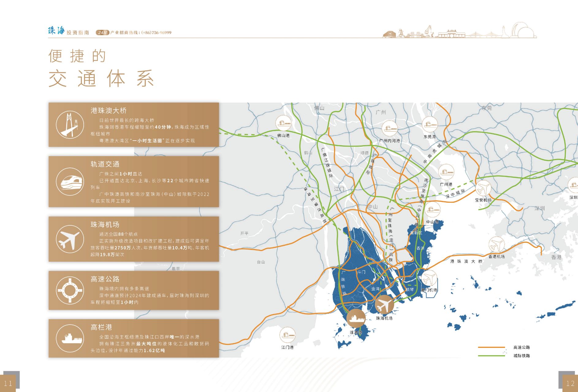
Task: Click the hotline number (+86)756-96999
Action: point(156,32)
